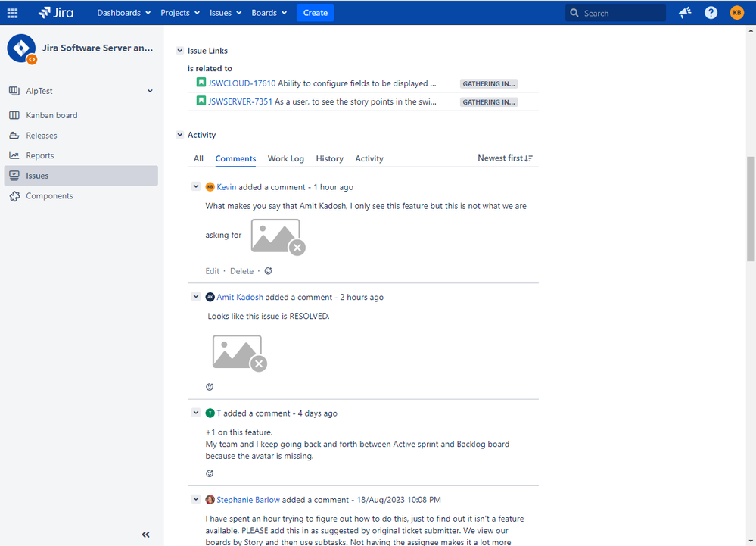Click broken image in Amit's comment
The image size is (756, 546).
(x=240, y=353)
